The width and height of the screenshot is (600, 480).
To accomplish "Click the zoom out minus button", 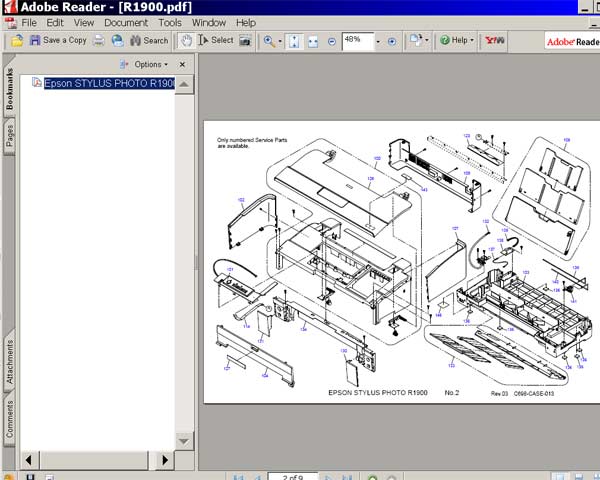I will (x=332, y=41).
